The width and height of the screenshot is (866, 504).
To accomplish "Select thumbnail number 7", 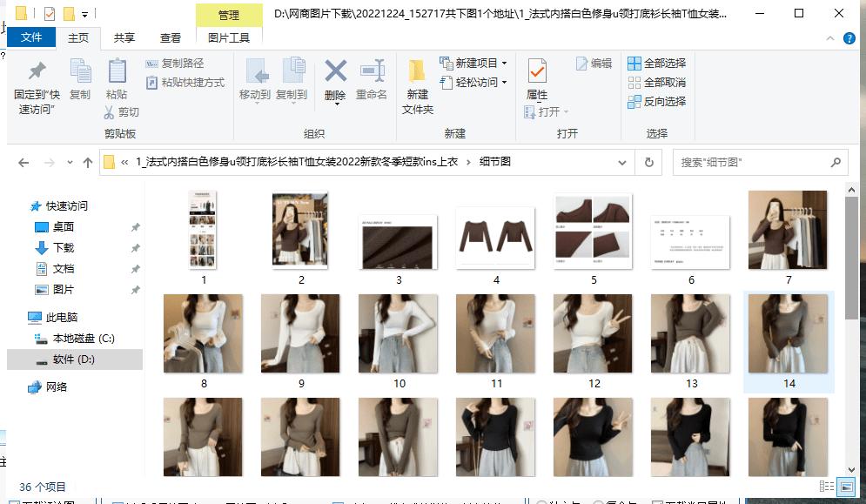I will coord(788,231).
